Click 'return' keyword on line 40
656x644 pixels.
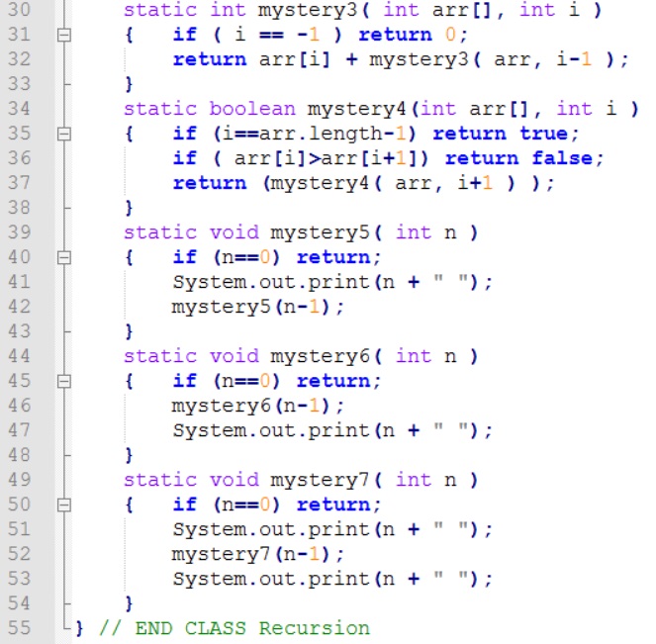[333, 257]
